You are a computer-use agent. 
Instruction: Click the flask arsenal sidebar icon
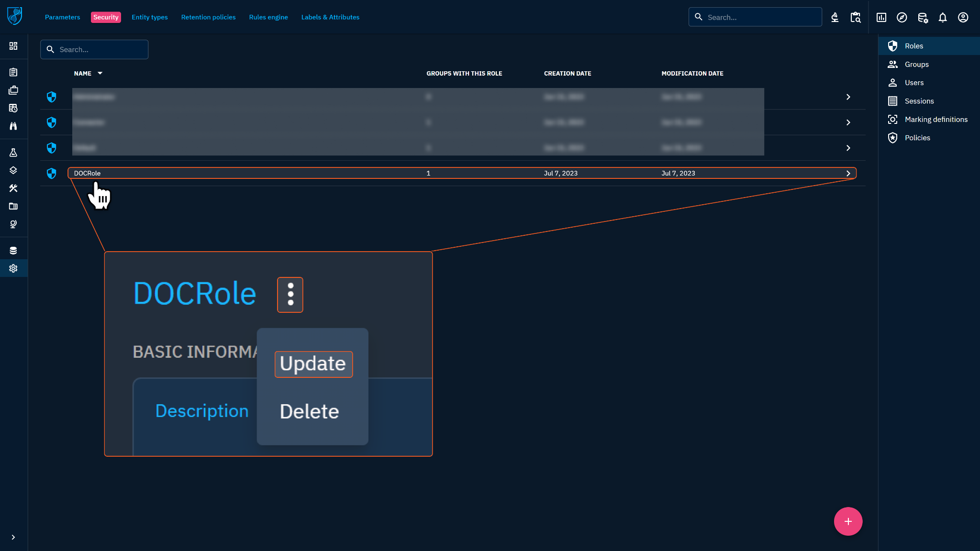coord(13,153)
